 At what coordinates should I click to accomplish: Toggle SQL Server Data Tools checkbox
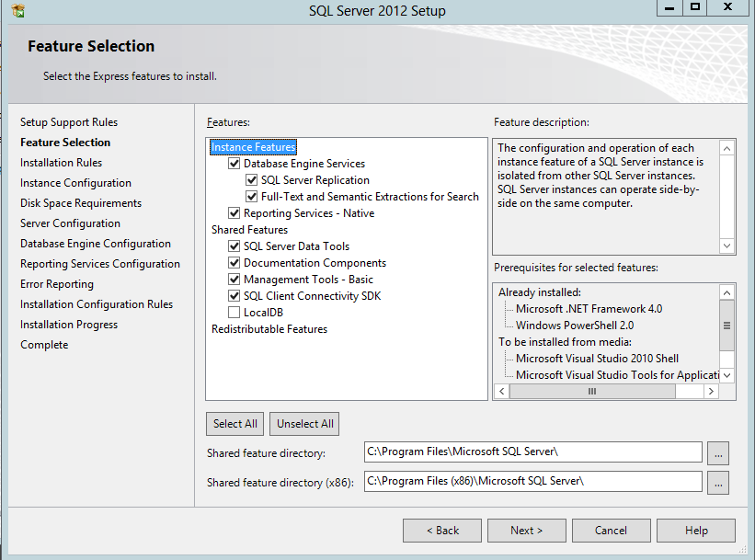tap(234, 246)
